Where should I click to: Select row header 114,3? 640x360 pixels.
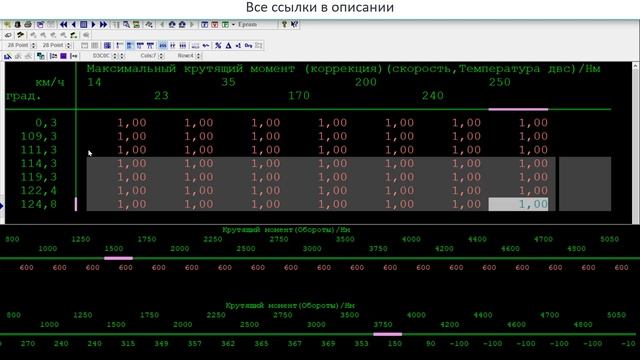[x=39, y=163]
